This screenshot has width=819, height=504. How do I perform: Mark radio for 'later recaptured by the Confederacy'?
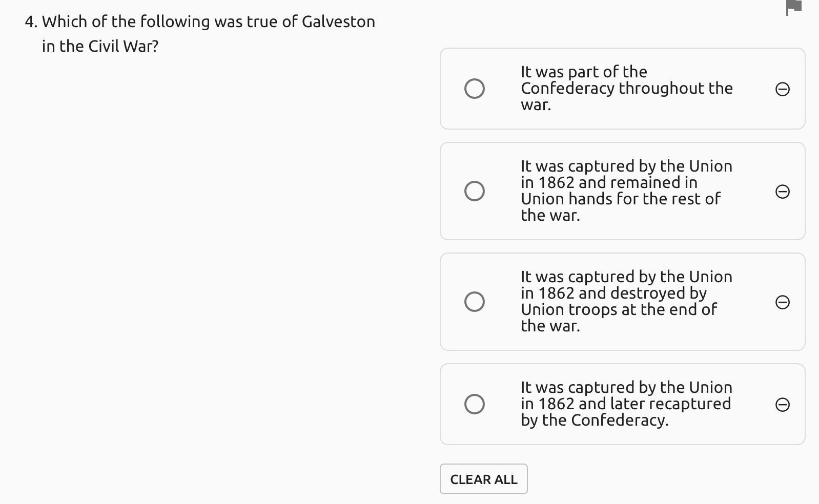[x=474, y=404]
